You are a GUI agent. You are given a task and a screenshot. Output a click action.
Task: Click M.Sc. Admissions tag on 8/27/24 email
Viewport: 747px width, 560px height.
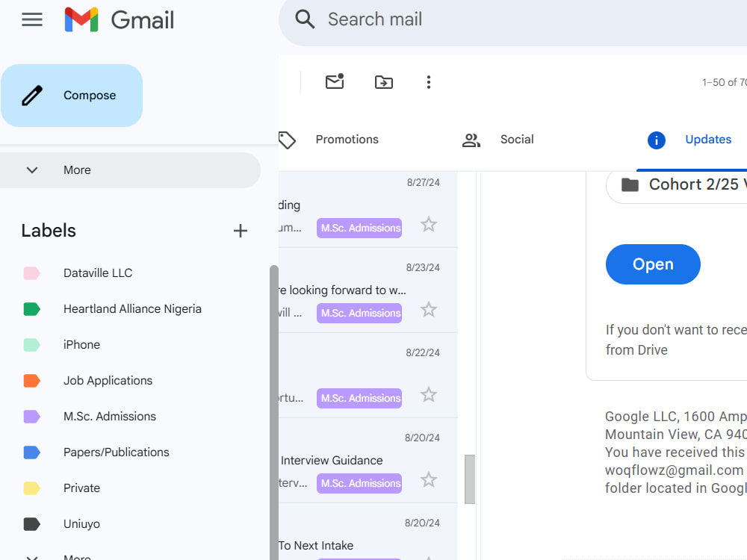(359, 228)
